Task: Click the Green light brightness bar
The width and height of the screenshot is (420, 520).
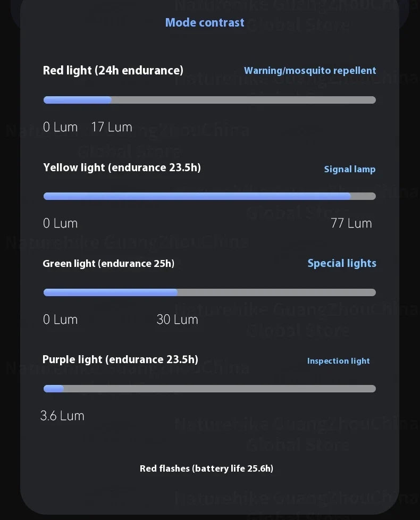Action: point(209,292)
